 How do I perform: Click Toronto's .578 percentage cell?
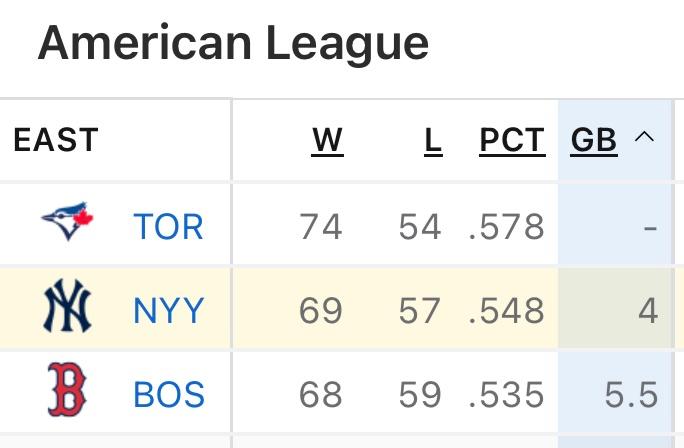click(507, 227)
